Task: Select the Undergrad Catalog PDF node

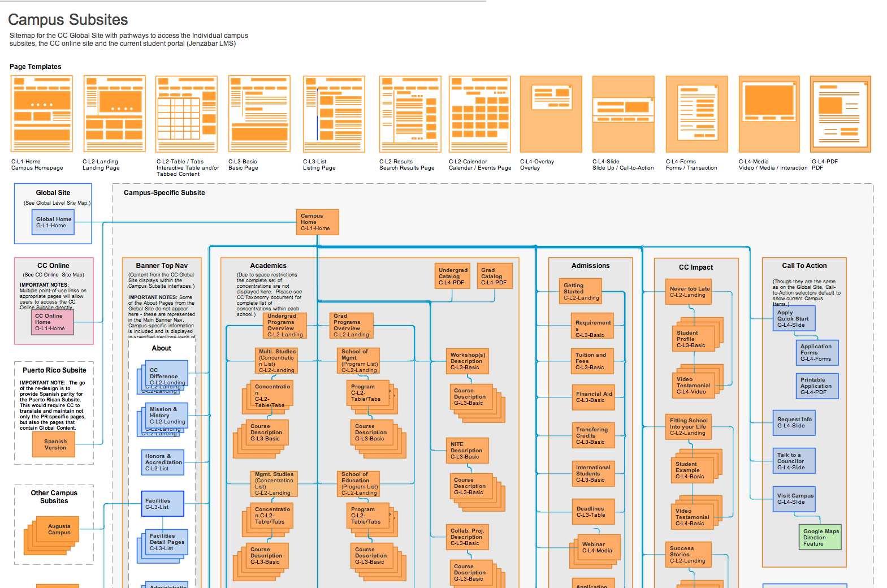Action: click(x=452, y=276)
